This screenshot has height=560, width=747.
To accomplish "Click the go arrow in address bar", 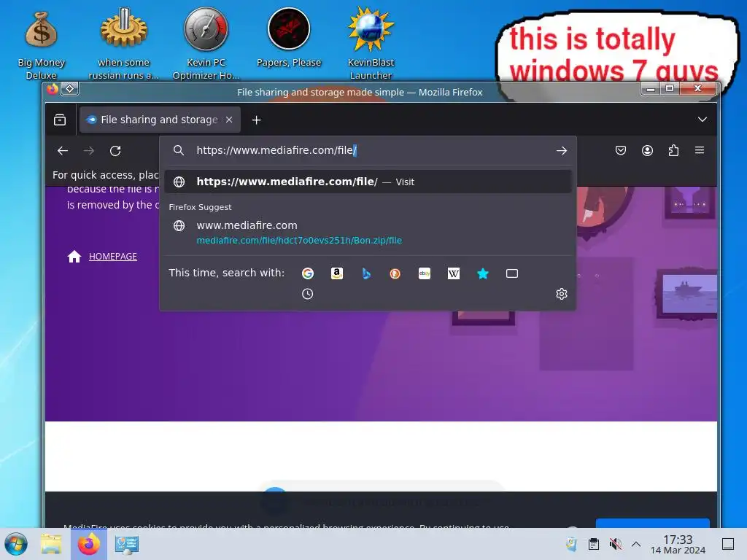I will click(562, 150).
